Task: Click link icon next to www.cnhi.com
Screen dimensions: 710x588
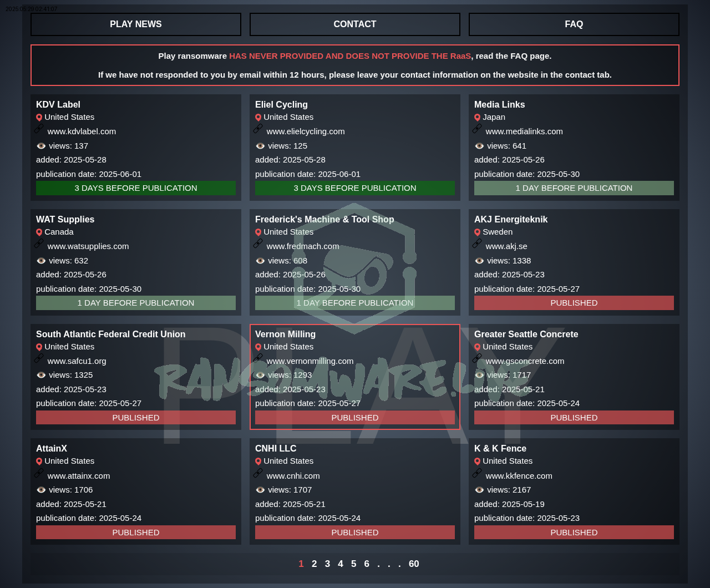Action: [258, 473]
